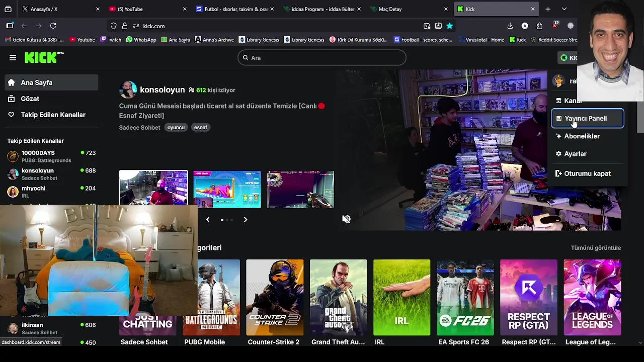Open Türk Dil Kurumu Sözlü... bookmark
This screenshot has width=644, height=362.
(x=359, y=40)
